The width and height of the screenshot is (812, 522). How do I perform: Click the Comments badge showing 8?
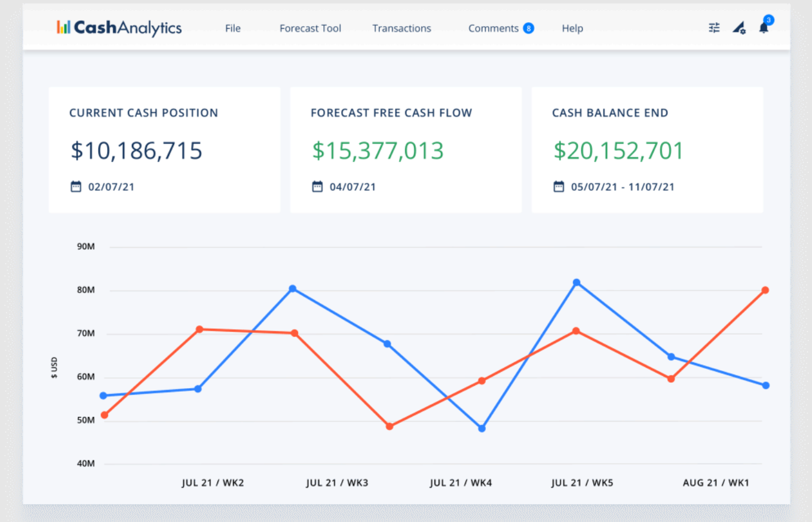(x=528, y=28)
